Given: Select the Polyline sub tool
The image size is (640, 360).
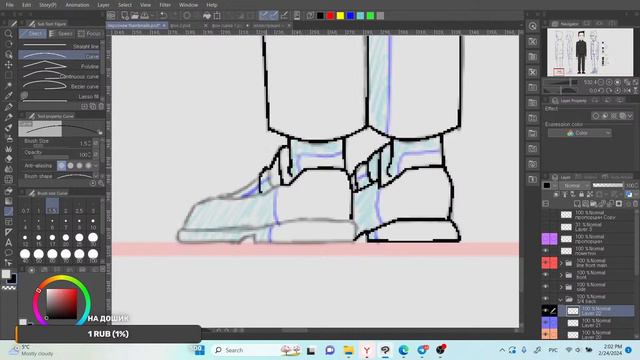Looking at the screenshot, I should coord(60,66).
